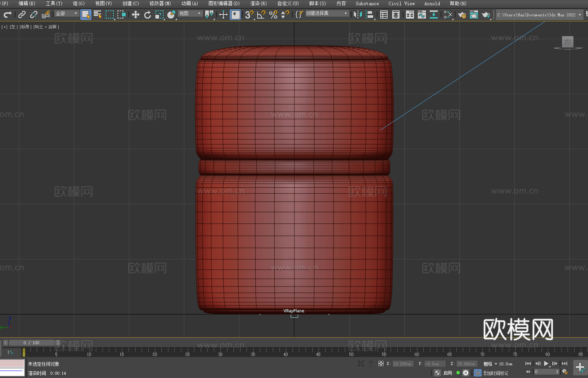
Task: Toggle the Percent Snap button
Action: 273,14
